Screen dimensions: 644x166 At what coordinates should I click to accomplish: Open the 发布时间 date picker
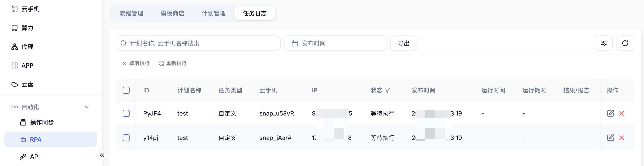[335, 43]
